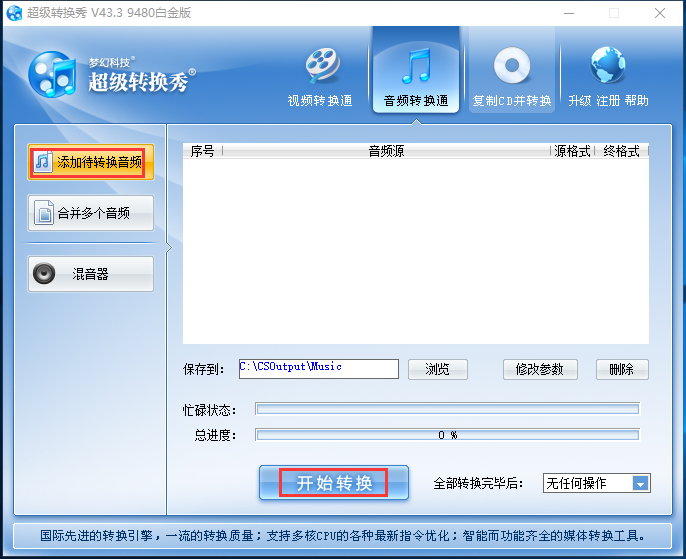Image resolution: width=686 pixels, height=559 pixels.
Task: Click the 序号 column header
Action: point(203,151)
